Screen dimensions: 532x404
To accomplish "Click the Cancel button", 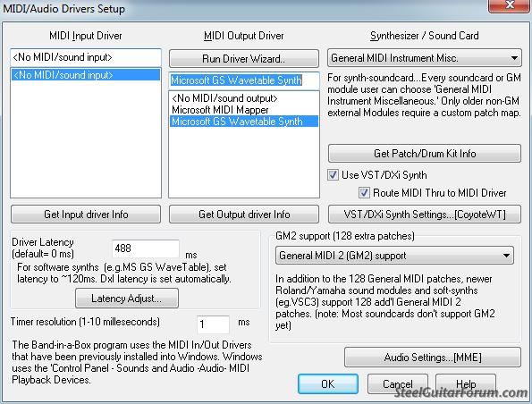I will tap(397, 383).
